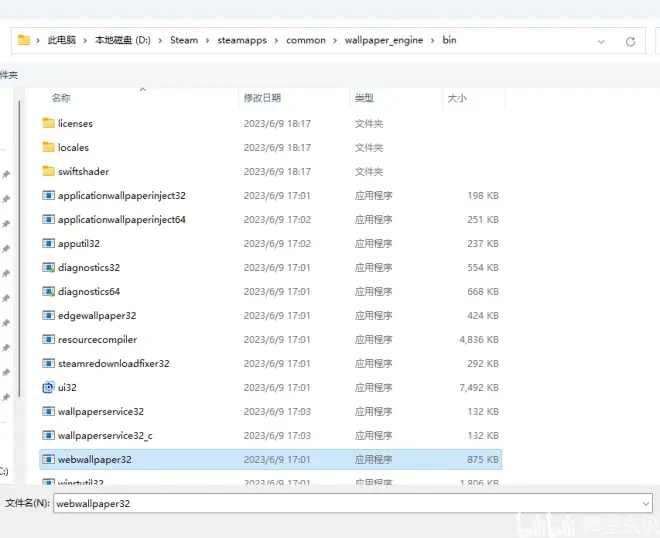
Task: Select the diagnostics64 file name
Action: pos(89,291)
